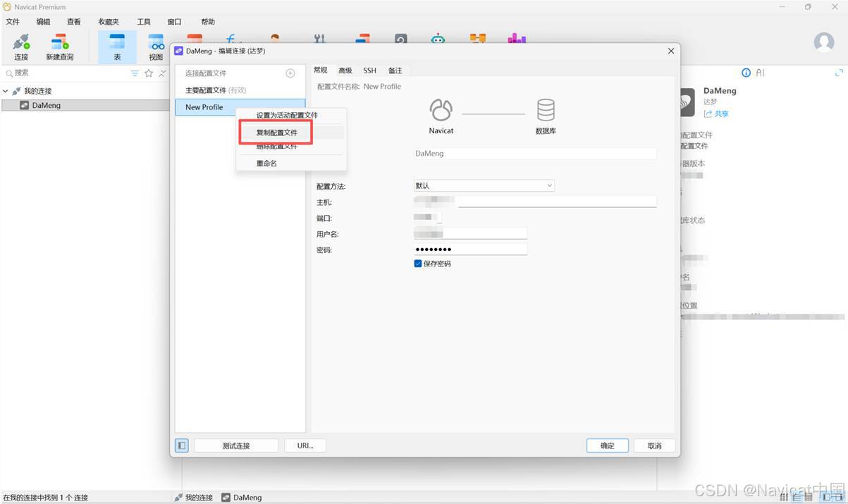Switch to the 备注 tab
The width and height of the screenshot is (848, 504).
tap(395, 70)
